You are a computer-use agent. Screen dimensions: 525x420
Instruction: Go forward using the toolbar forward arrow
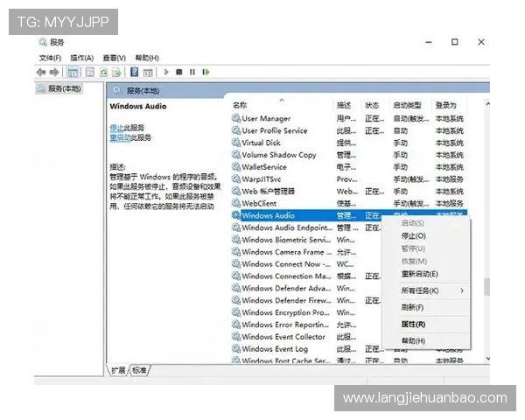click(x=54, y=72)
